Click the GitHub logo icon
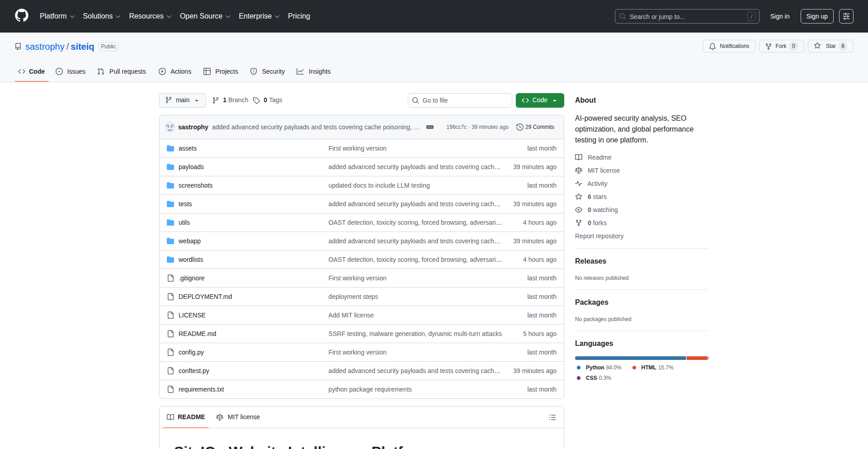Image resolution: width=868 pixels, height=449 pixels. coord(22,16)
